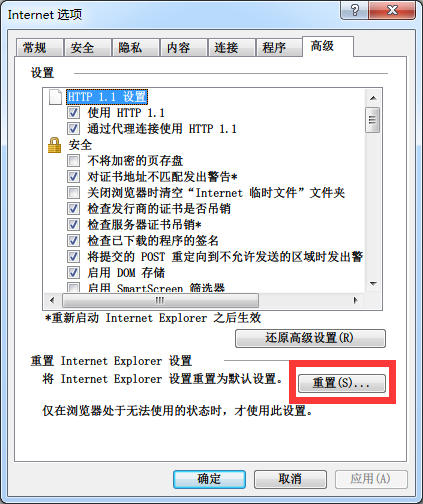This screenshot has height=504, width=423.
Task: Click the settings list scroll down arrow
Action: point(373,284)
